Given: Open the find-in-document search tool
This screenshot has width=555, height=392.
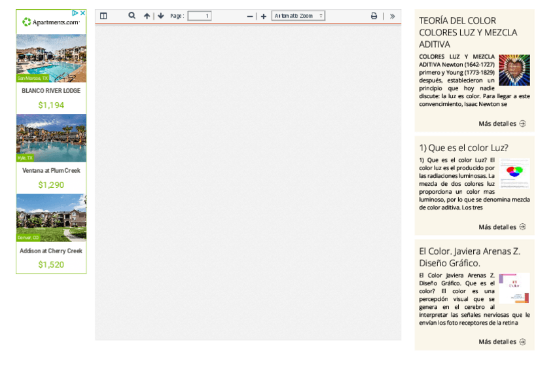Looking at the screenshot, I should pyautogui.click(x=132, y=16).
